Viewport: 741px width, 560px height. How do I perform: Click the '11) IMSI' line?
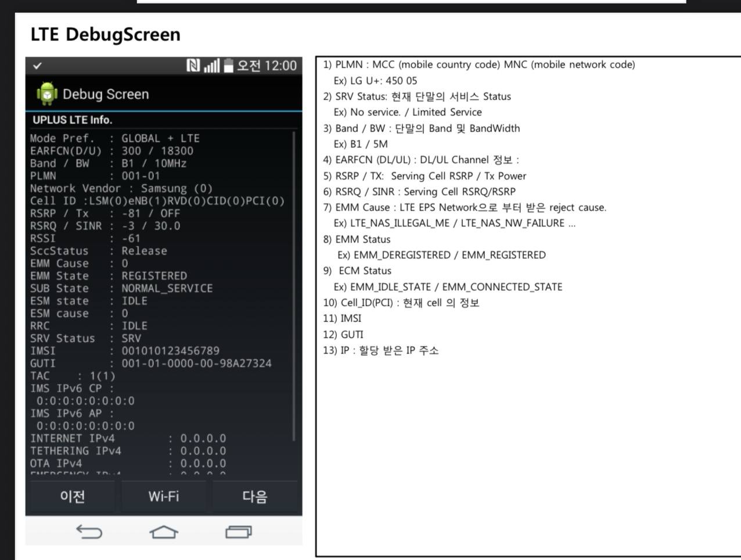pyautogui.click(x=342, y=318)
